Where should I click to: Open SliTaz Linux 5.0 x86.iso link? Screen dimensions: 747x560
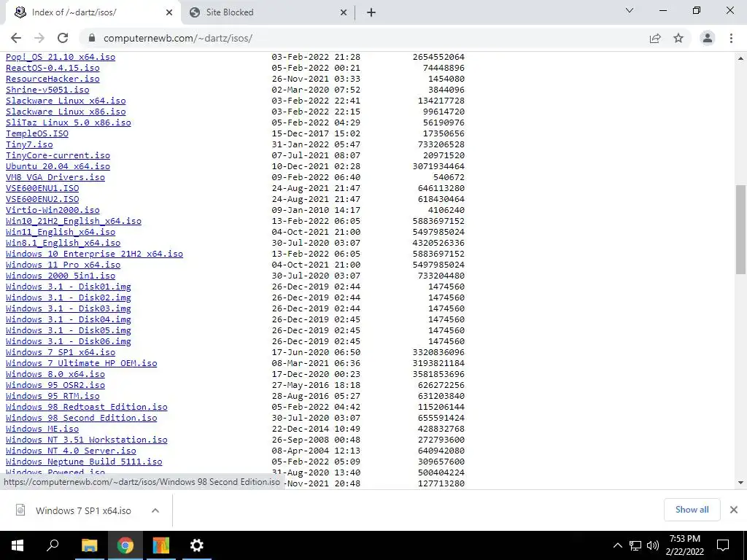click(x=68, y=122)
